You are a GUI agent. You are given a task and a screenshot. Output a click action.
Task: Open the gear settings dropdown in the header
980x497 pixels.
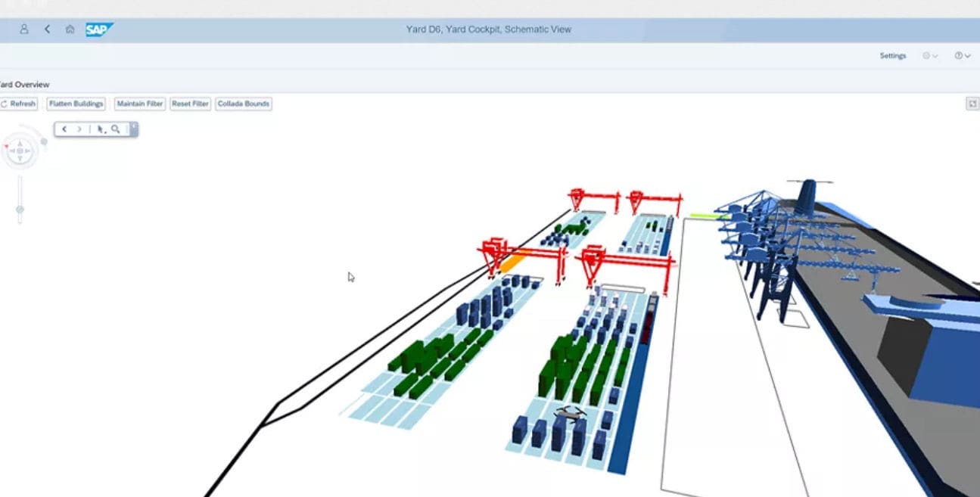click(929, 55)
